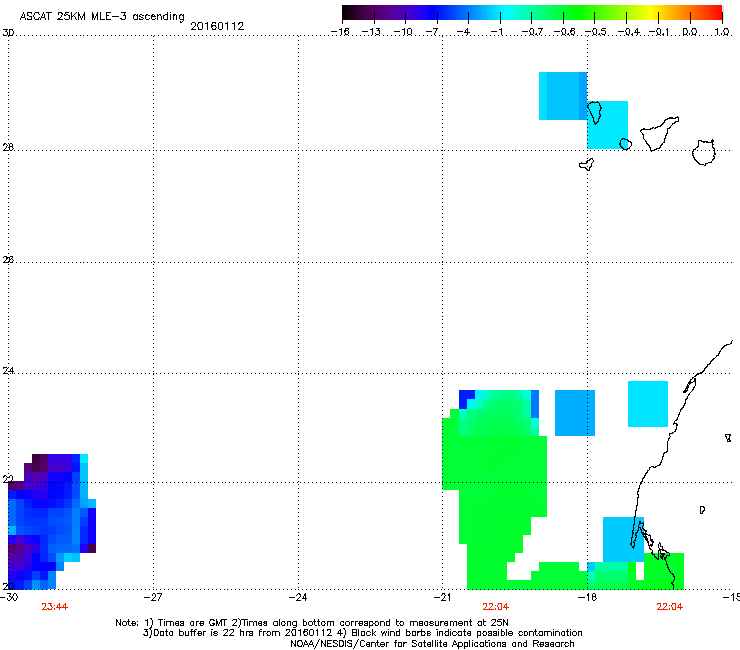Click the -16 color bar label
This screenshot has height=650, width=740.
coord(340,32)
